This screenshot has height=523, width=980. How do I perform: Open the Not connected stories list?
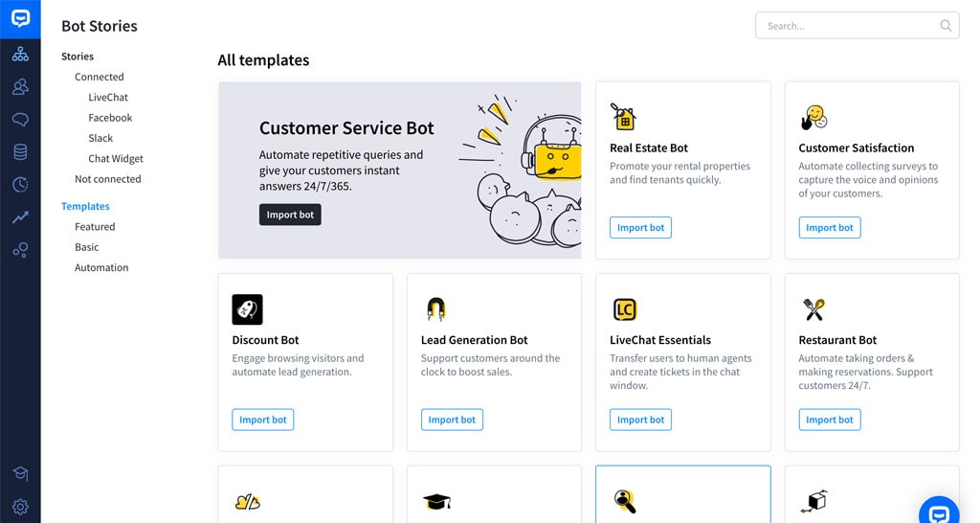coord(107,179)
